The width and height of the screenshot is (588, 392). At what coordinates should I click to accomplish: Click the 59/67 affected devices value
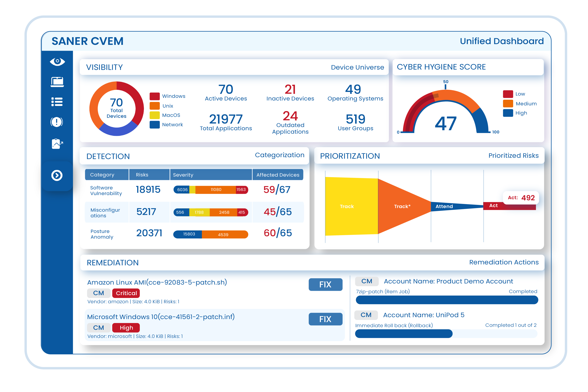point(277,190)
